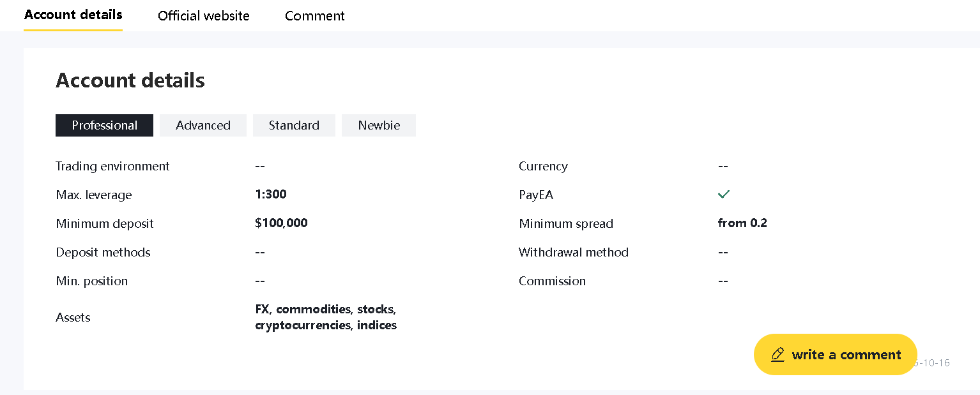Choose the Standard account type
This screenshot has height=395, width=980.
294,125
